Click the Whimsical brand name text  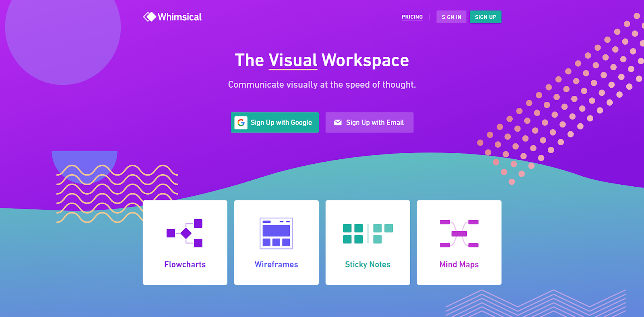point(180,17)
